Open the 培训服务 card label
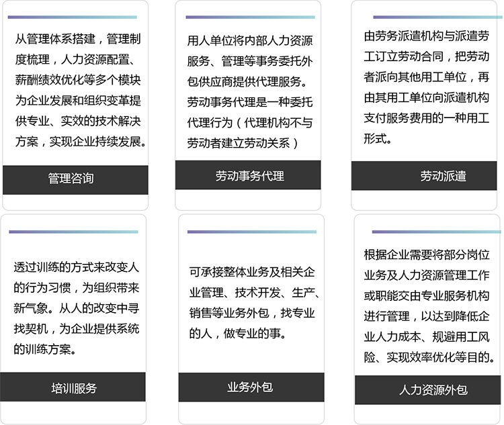Image resolution: width=504 pixels, height=425 pixels. pyautogui.click(x=73, y=387)
